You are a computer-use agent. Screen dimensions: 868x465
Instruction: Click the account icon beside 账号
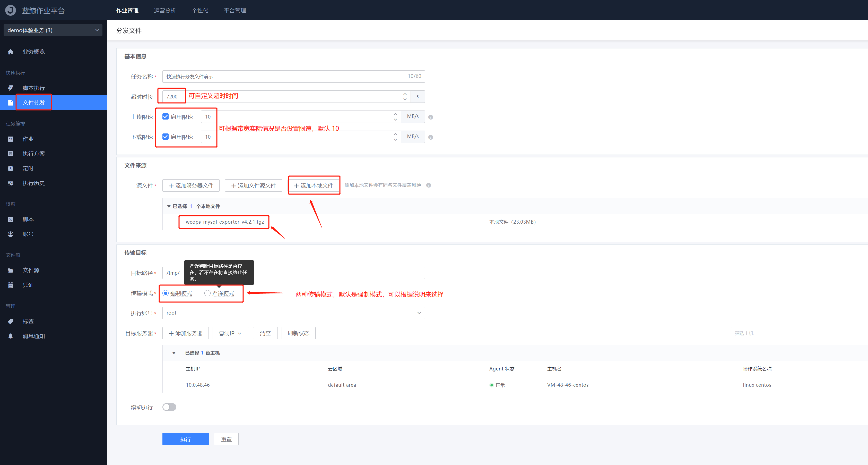[11, 234]
